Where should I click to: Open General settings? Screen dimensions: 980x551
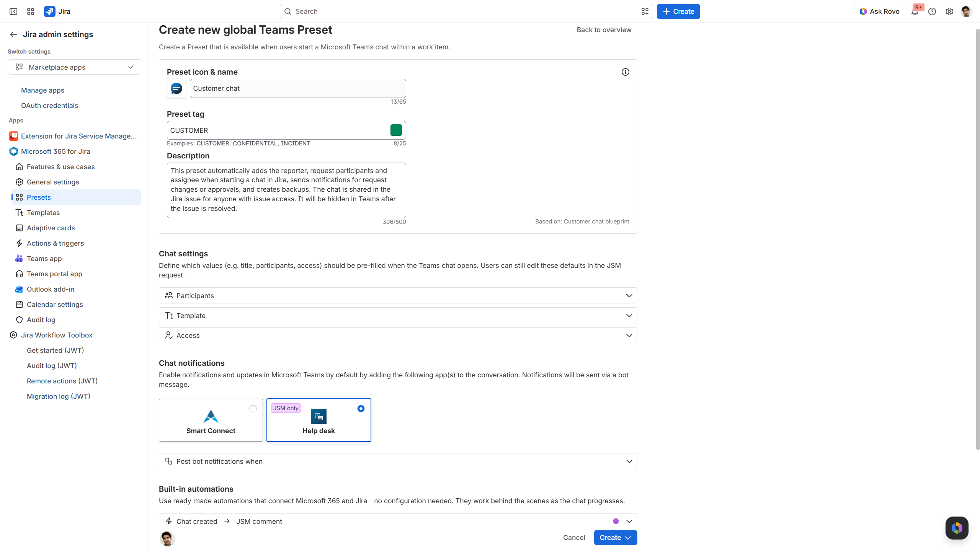[76, 182]
